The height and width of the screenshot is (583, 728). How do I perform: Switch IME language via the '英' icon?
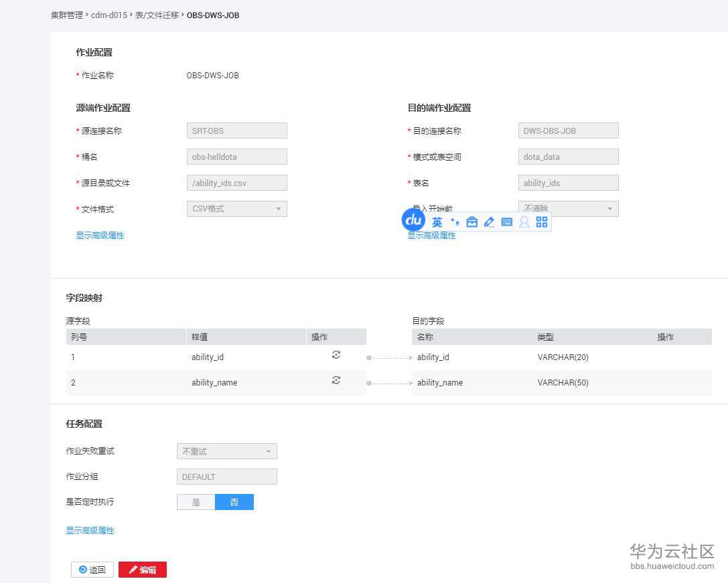click(x=437, y=222)
